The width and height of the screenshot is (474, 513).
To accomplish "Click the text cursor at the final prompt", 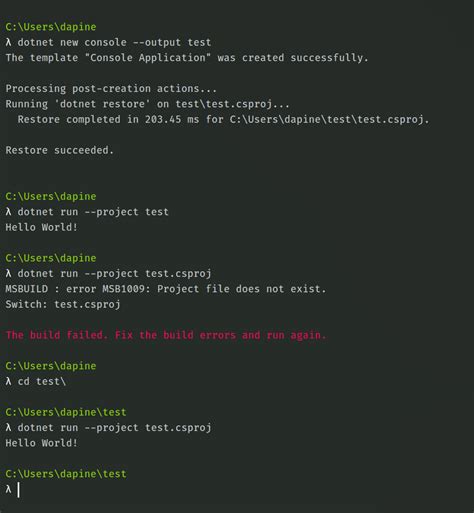I will click(x=18, y=490).
